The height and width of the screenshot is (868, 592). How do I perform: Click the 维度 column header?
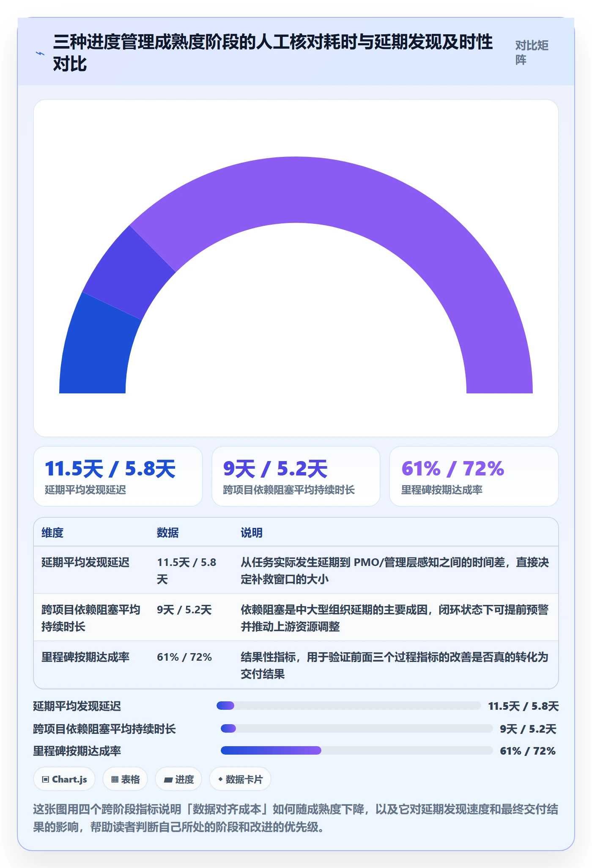point(52,533)
